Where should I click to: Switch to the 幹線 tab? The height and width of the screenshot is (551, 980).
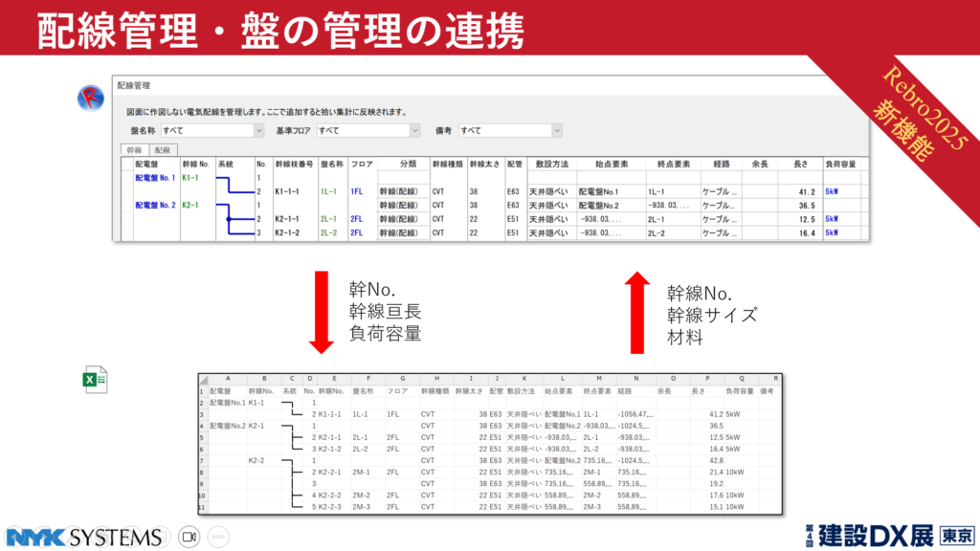(x=133, y=150)
